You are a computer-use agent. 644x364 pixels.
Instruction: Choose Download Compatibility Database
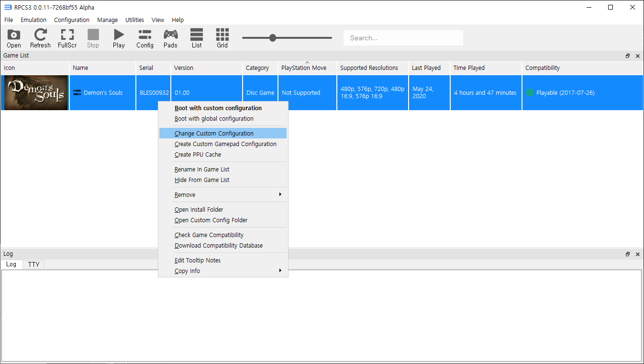pyautogui.click(x=223, y=246)
